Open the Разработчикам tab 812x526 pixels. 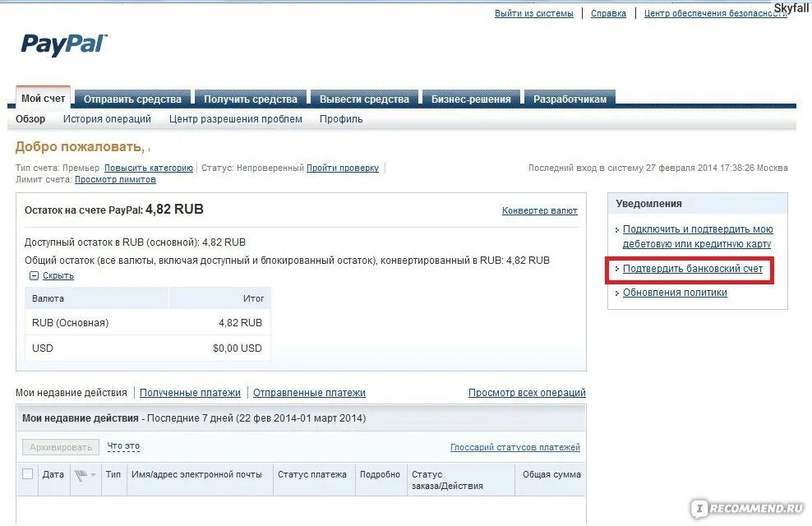tap(570, 99)
